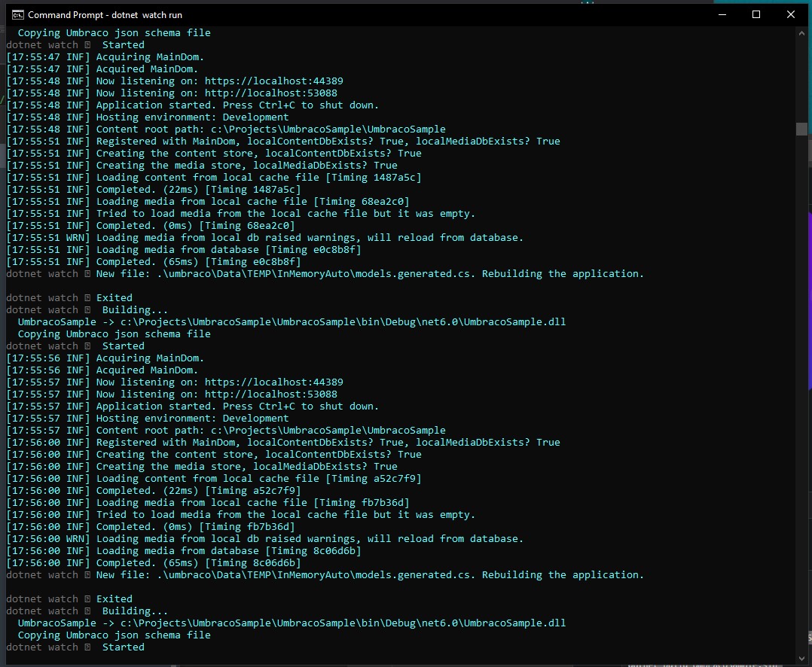This screenshot has width=812, height=667.
Task: Click the line '[17:55:56 INF] Acquired MainDom.'
Action: tap(102, 370)
